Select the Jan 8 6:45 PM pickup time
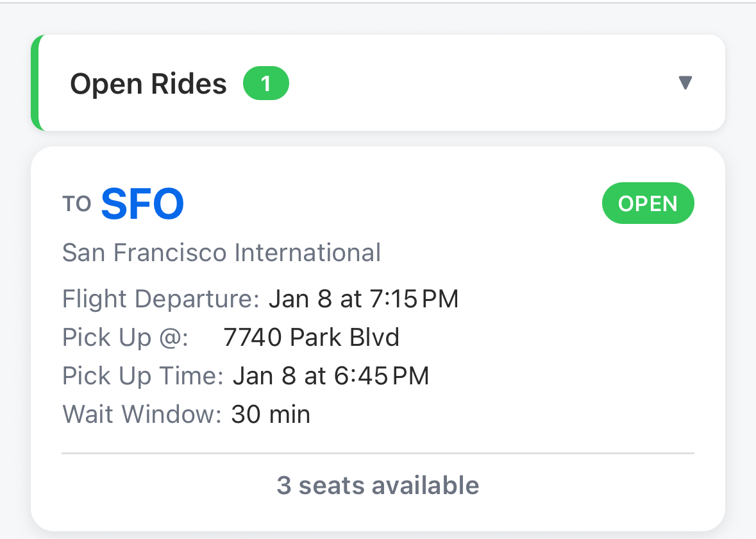The height and width of the screenshot is (539, 756). (331, 376)
